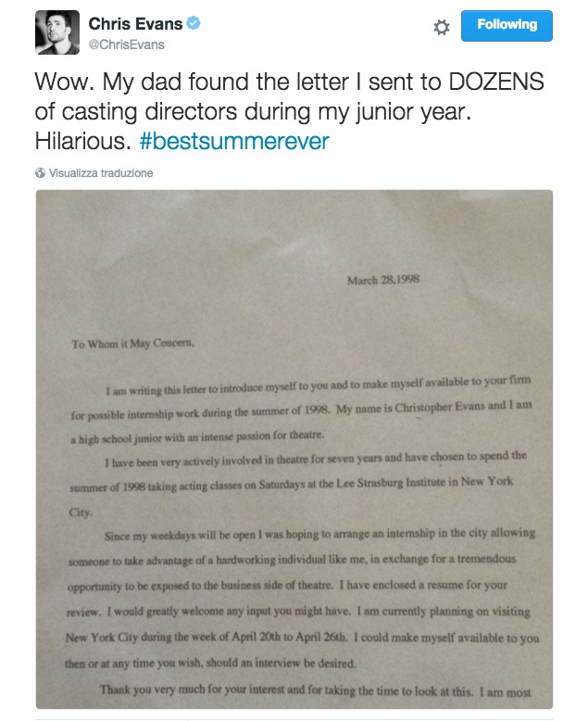The image size is (588, 721).
Task: Open Chris Evans's profile avatar photo
Action: pyautogui.click(x=57, y=32)
